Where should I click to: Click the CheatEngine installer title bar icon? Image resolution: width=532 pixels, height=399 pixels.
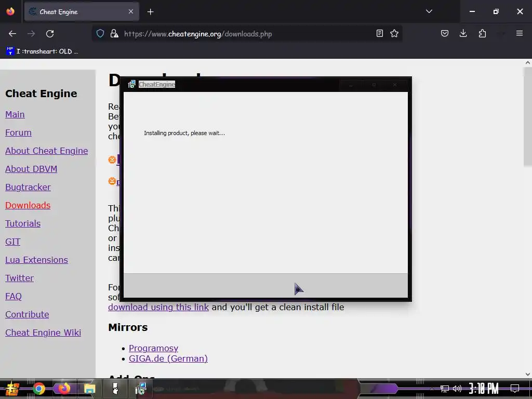(131, 84)
